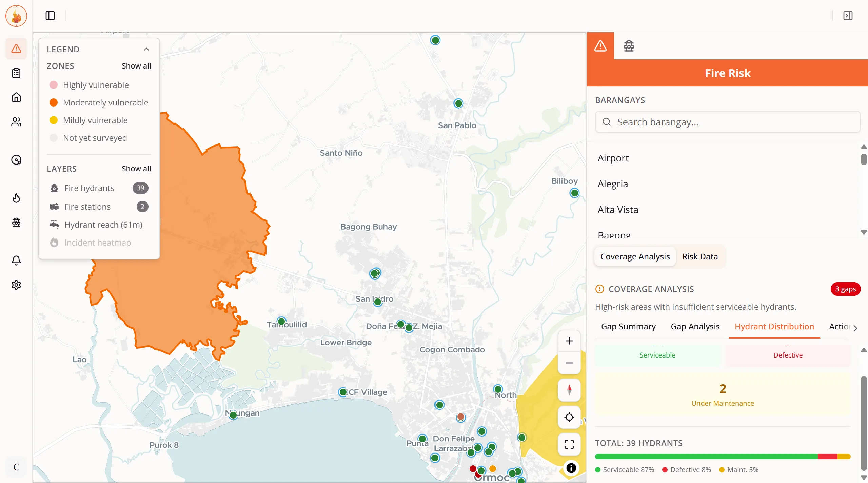Image resolution: width=868 pixels, height=483 pixels.
Task: Open the flame incidents sidebar icon
Action: [x=16, y=198]
